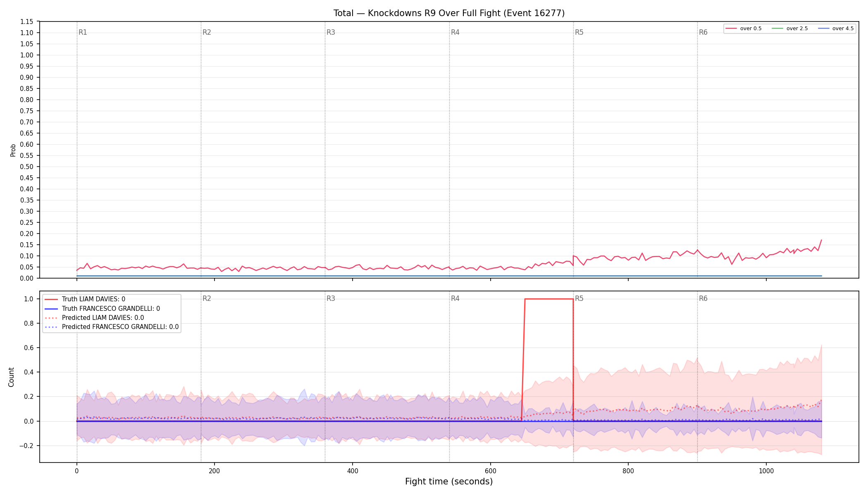This screenshot has height=496, width=868.
Task: Click the R6 round marker in the count chart
Action: [703, 298]
